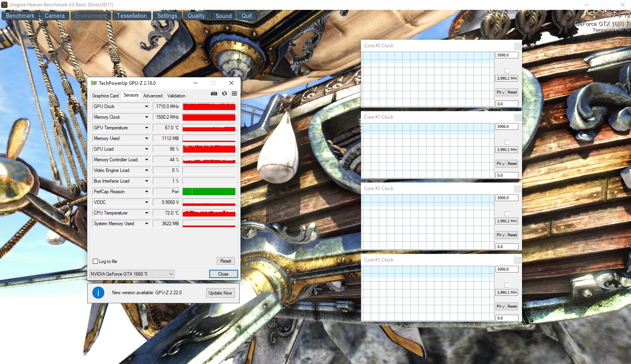The width and height of the screenshot is (631, 364).
Task: Click the green PerfCap Reason bar
Action: [x=209, y=192]
